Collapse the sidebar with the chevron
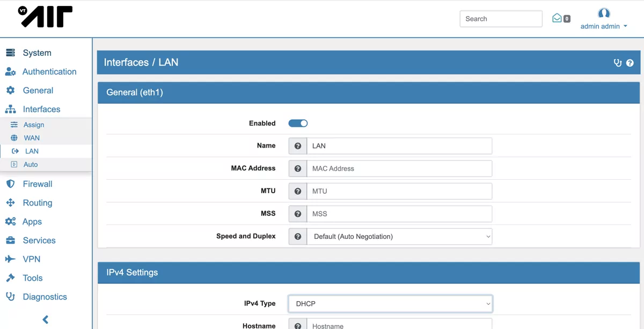 (45, 319)
